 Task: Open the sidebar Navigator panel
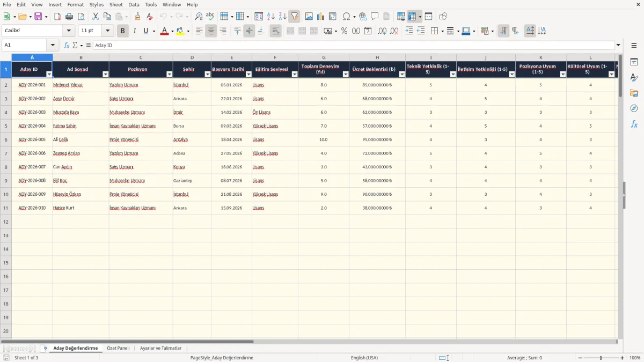pos(634,108)
